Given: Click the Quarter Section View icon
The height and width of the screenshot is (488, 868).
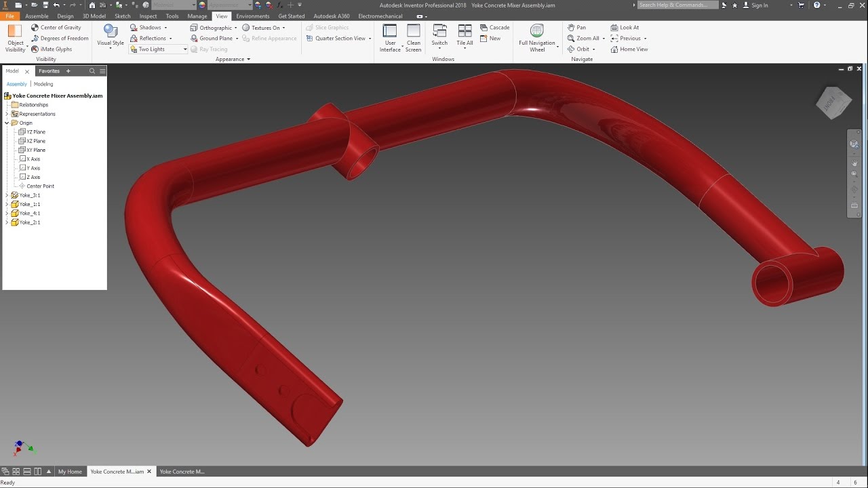Looking at the screenshot, I should click(310, 39).
